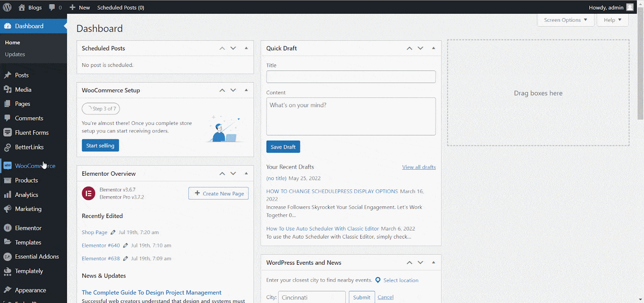Open the Blogs home icon in admin bar

pyautogui.click(x=22, y=7)
